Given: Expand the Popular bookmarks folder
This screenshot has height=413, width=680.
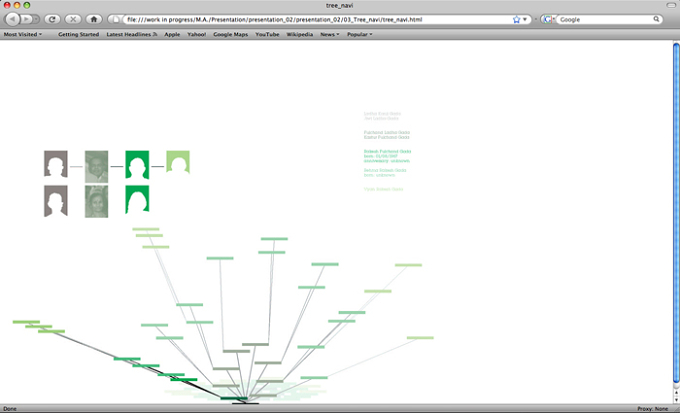Looking at the screenshot, I should 360,34.
